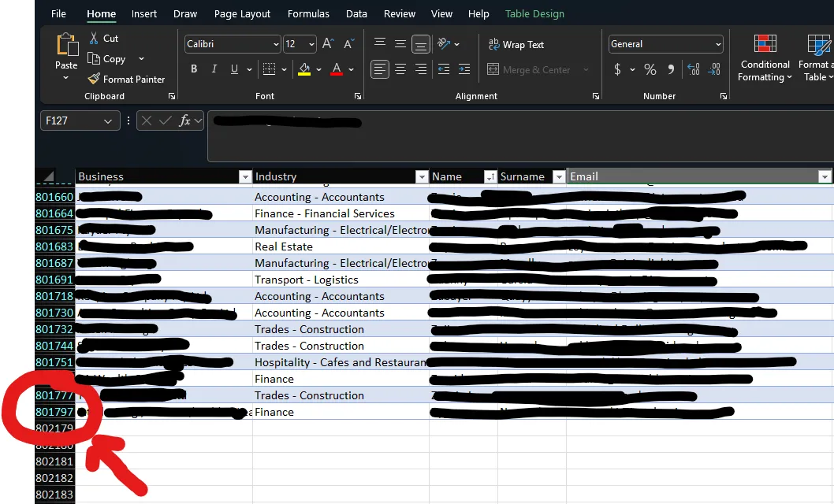The height and width of the screenshot is (504, 834).
Task: Apply red font color
Action: tap(336, 69)
